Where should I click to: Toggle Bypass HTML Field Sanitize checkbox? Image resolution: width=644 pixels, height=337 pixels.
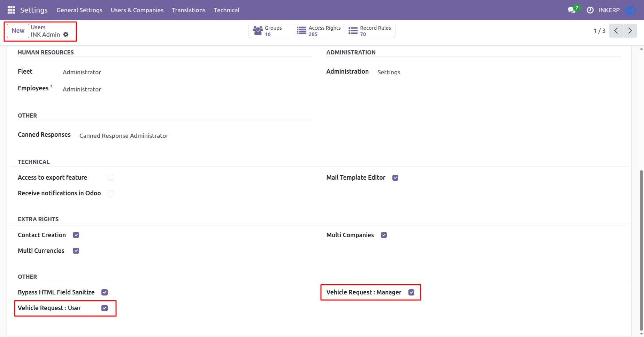pyautogui.click(x=105, y=292)
